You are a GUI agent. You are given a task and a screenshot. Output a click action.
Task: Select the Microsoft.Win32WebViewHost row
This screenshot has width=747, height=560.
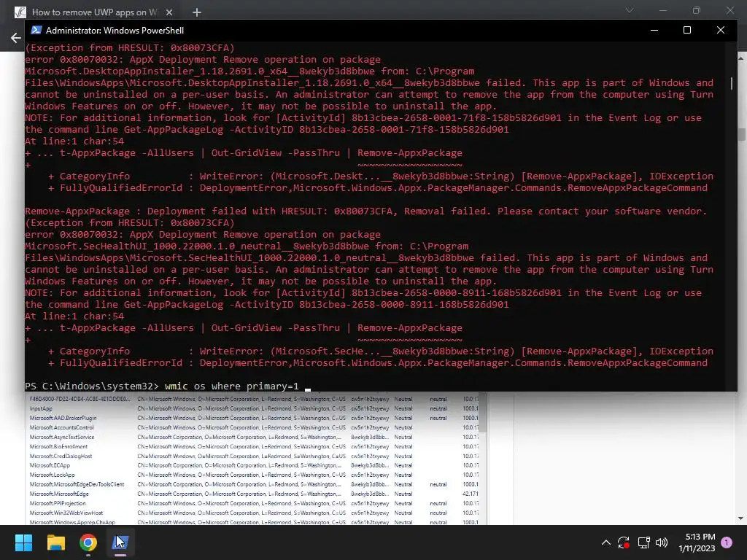click(x=253, y=513)
